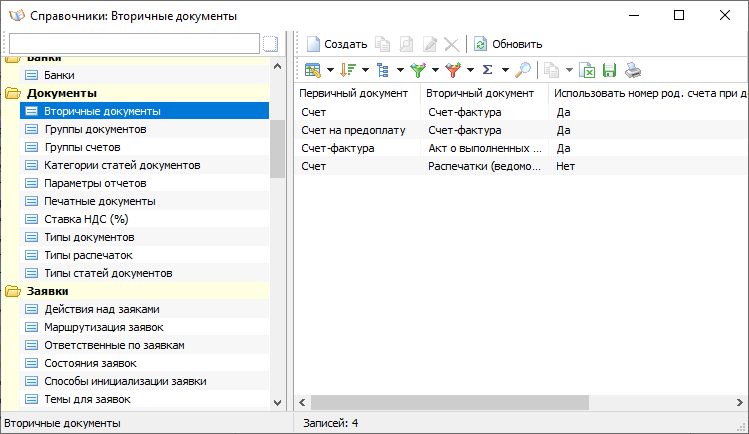Open Группы счетов reference
The height and width of the screenshot is (434, 749).
click(144, 148)
